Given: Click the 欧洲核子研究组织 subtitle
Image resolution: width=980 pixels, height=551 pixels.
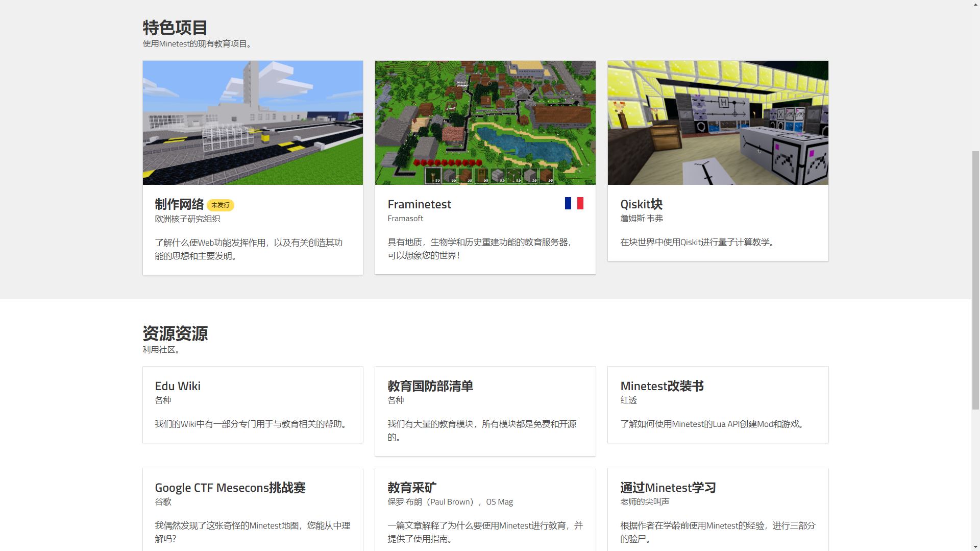Looking at the screenshot, I should (x=187, y=219).
